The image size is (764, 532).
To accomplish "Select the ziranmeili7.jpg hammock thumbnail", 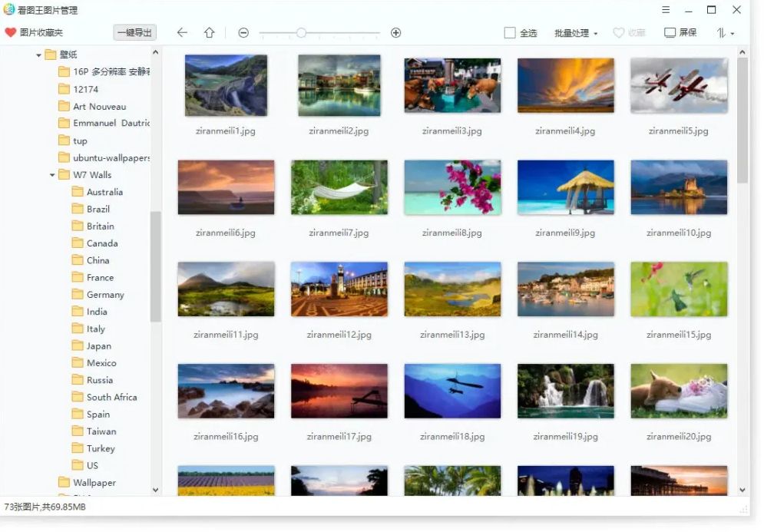I will 339,187.
